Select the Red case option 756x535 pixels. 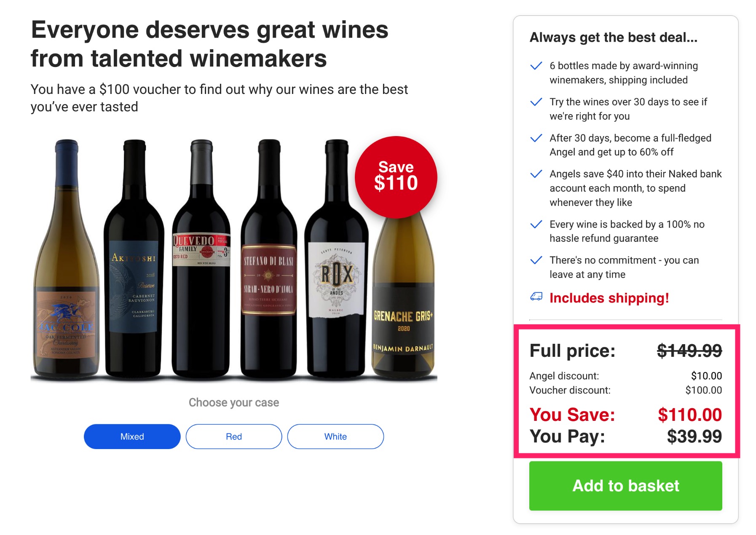(234, 436)
